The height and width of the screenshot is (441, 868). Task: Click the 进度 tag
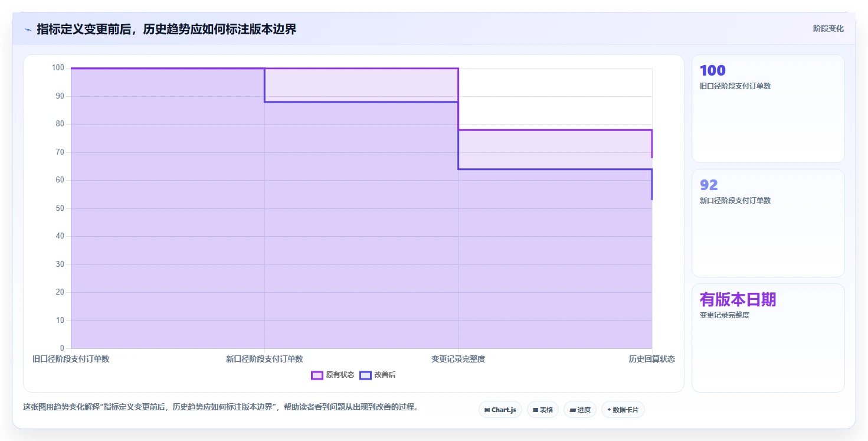(x=580, y=410)
